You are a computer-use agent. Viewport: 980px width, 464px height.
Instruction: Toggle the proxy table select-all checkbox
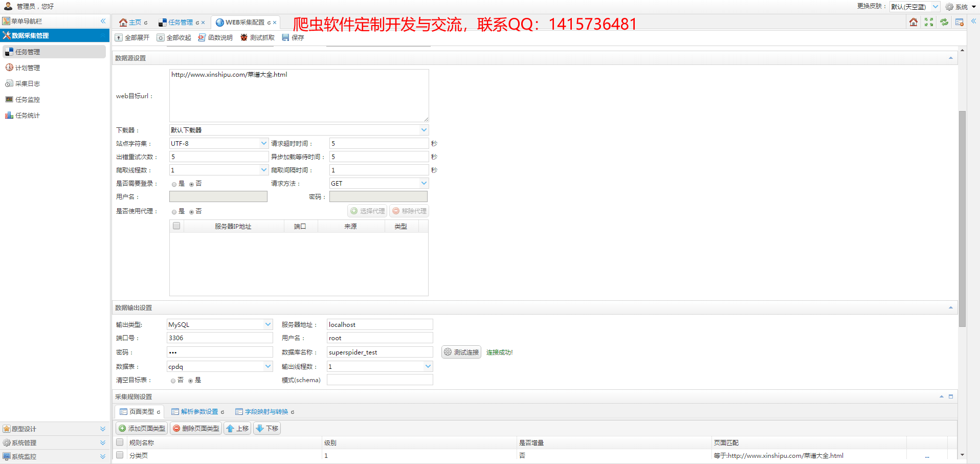(x=176, y=225)
